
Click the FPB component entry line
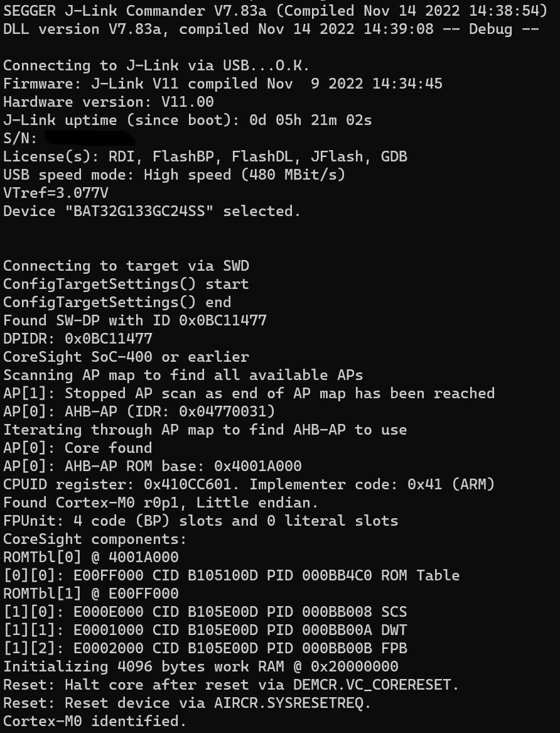[x=205, y=648]
